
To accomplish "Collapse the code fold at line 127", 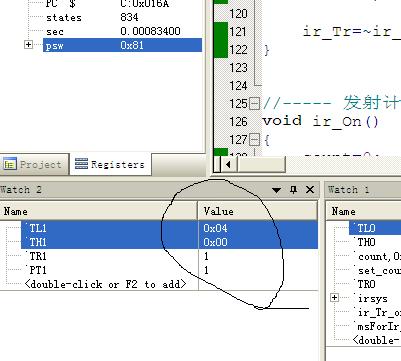I will [x=254, y=139].
